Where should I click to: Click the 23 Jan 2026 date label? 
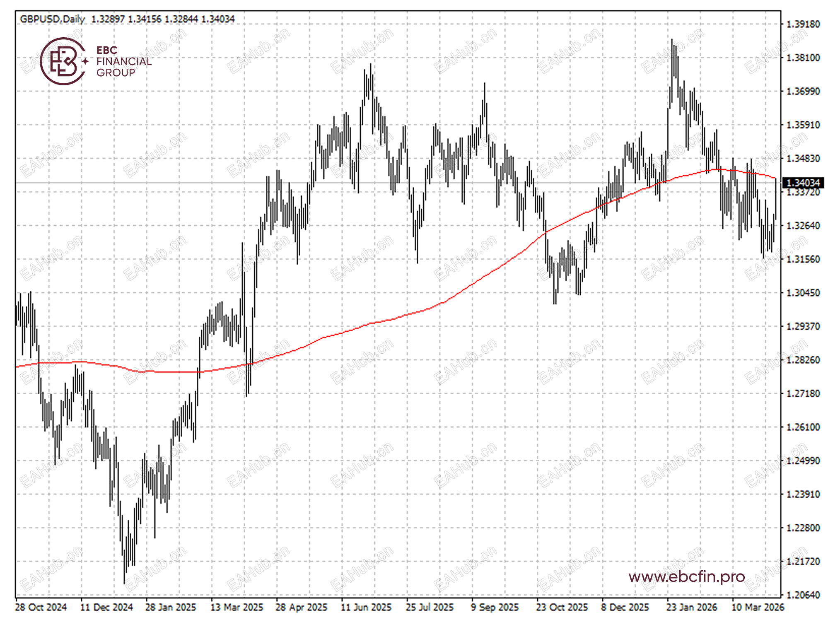(x=691, y=607)
